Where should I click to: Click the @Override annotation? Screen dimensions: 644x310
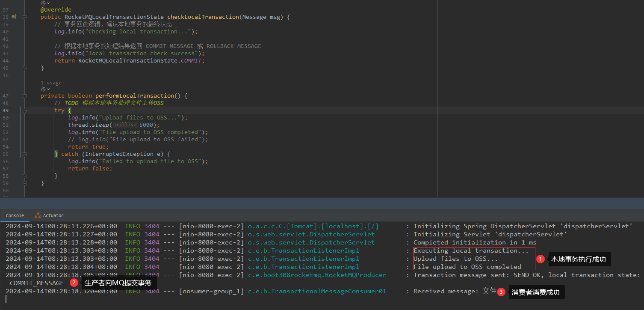click(x=56, y=9)
